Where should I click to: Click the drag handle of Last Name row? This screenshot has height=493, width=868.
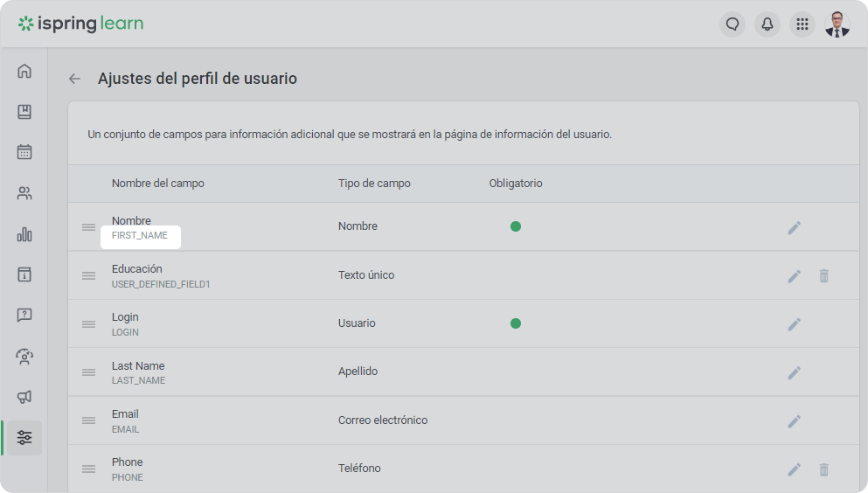tap(88, 372)
